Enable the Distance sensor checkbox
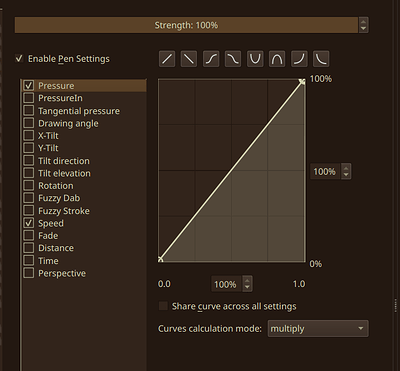 (x=29, y=248)
